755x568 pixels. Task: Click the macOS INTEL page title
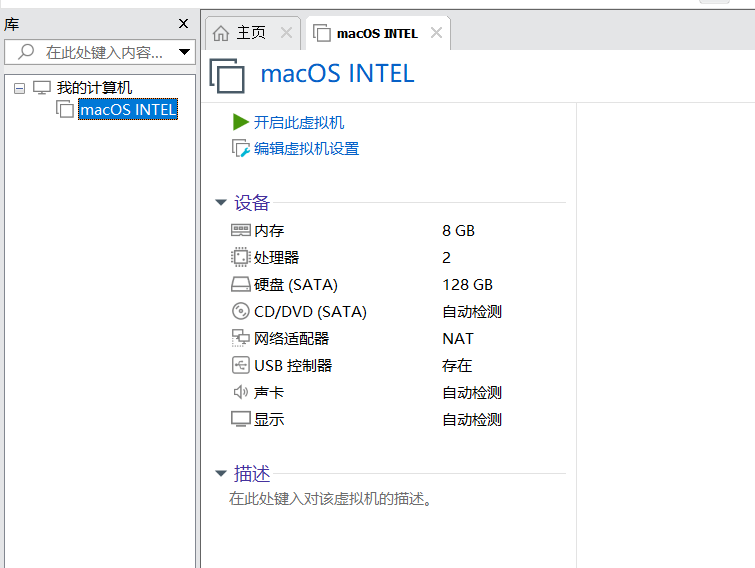pyautogui.click(x=337, y=74)
